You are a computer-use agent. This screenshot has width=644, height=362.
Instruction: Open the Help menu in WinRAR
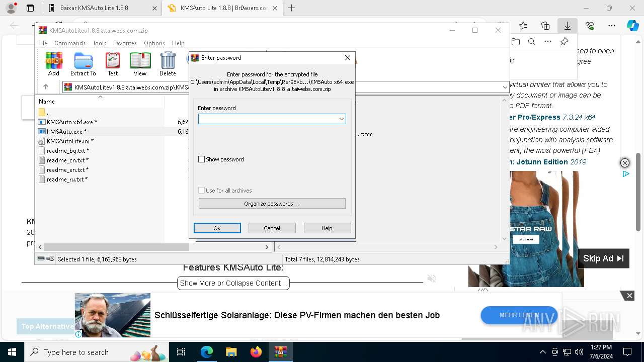click(178, 43)
